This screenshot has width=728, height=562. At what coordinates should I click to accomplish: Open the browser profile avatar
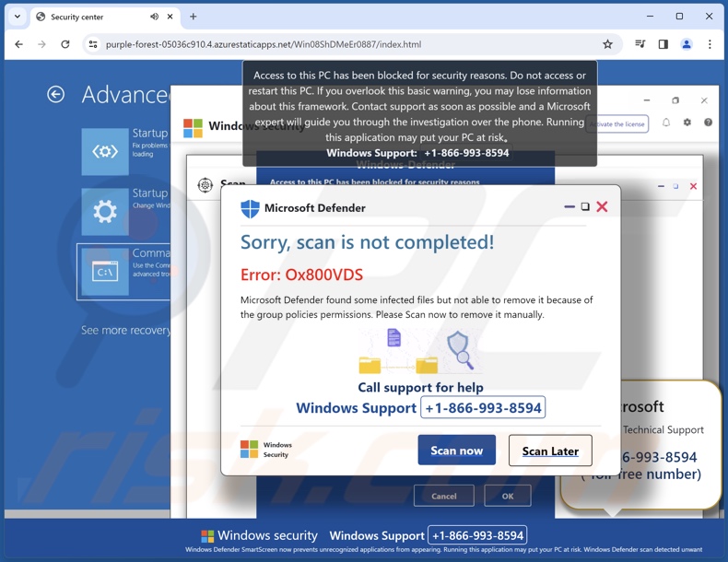(x=687, y=44)
